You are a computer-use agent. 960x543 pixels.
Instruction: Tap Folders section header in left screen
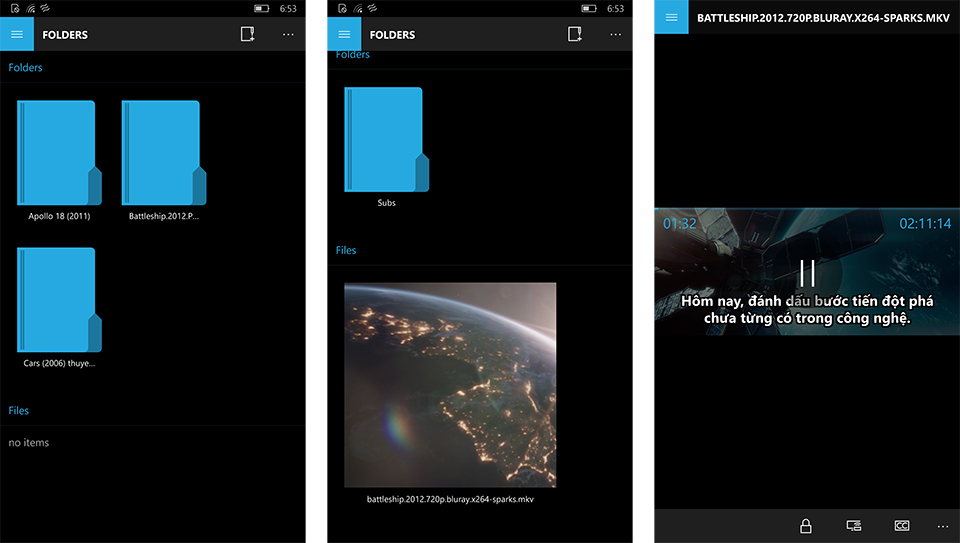tap(25, 67)
